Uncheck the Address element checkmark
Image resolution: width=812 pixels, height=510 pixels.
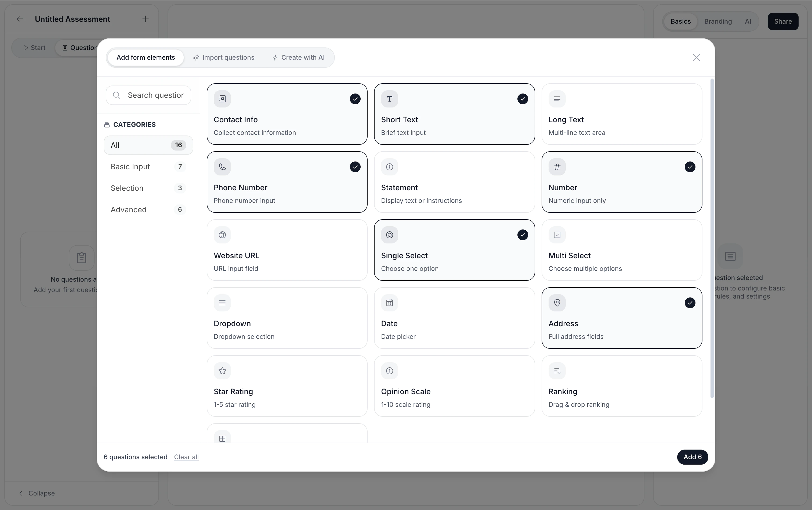690,303
